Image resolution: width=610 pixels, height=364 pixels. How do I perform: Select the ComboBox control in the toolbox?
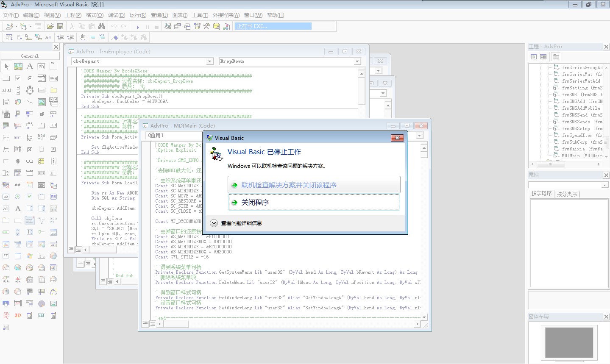point(42,78)
